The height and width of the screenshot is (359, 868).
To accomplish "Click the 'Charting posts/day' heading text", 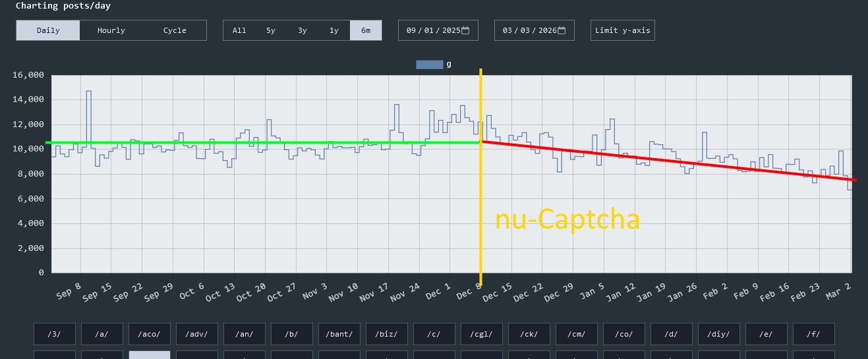I will pyautogui.click(x=63, y=6).
